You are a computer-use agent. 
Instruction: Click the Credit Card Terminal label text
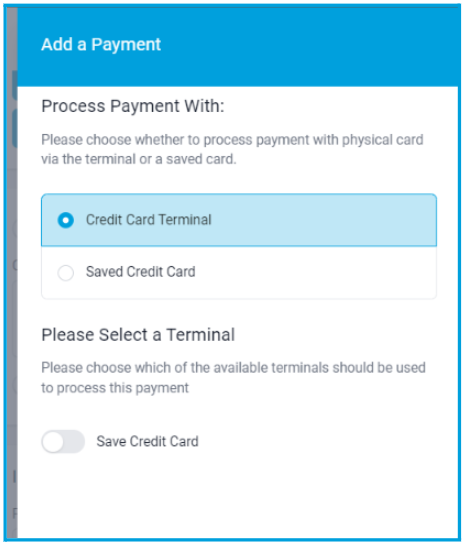pos(148,220)
